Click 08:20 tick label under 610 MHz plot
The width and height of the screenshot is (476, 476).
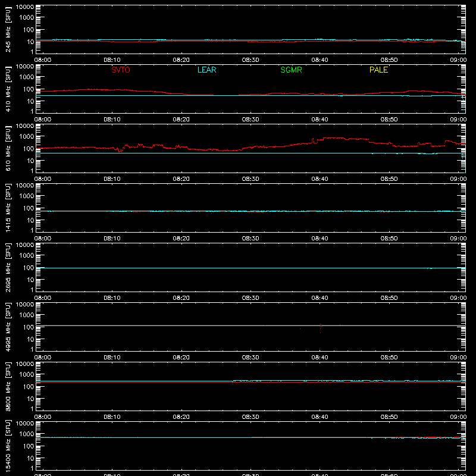point(181,179)
